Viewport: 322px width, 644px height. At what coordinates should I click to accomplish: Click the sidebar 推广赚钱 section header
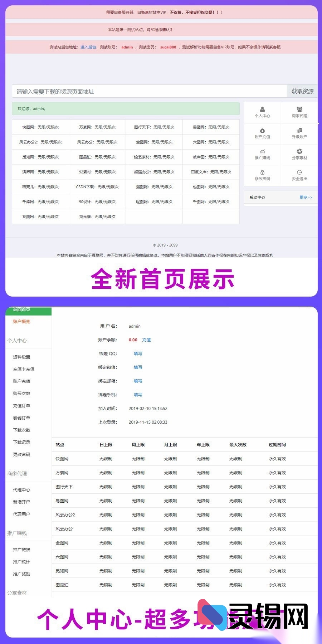[x=17, y=533]
